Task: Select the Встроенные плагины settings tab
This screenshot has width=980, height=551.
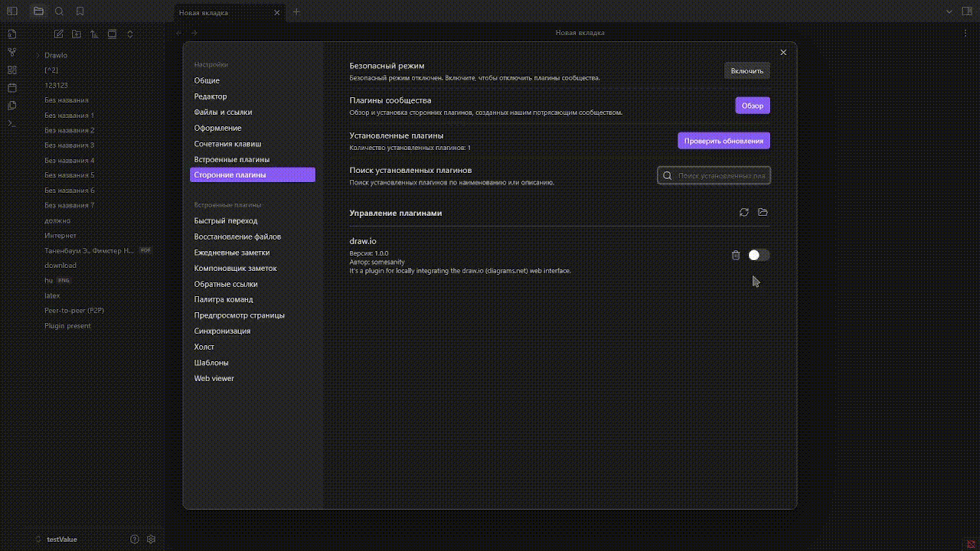Action: click(x=230, y=159)
